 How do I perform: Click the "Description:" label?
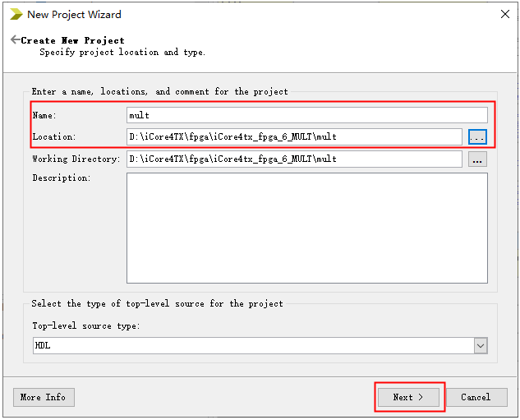click(x=61, y=178)
